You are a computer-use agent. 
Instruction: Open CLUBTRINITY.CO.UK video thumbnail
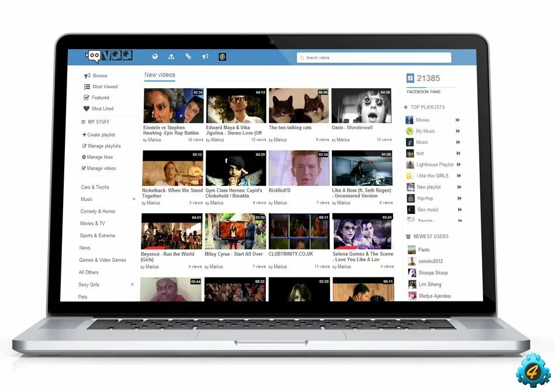[299, 231]
